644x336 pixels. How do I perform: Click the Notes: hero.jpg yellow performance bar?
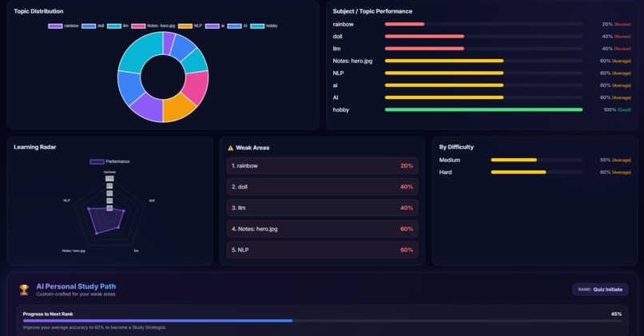pyautogui.click(x=444, y=61)
